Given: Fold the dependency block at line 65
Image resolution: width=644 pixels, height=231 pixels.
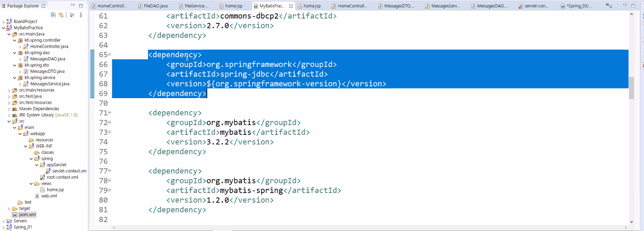Looking at the screenshot, I should click(x=110, y=55).
